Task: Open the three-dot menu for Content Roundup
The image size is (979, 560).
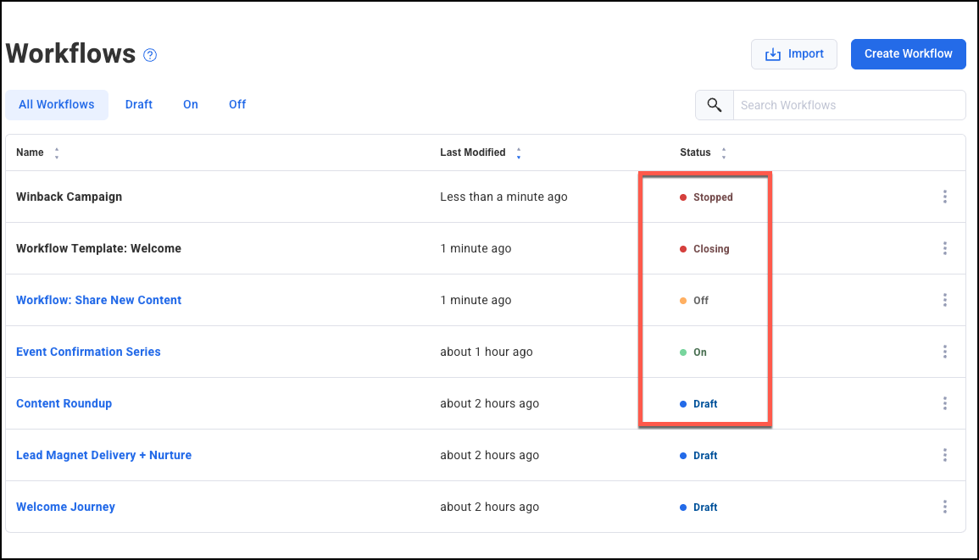Action: click(x=944, y=403)
